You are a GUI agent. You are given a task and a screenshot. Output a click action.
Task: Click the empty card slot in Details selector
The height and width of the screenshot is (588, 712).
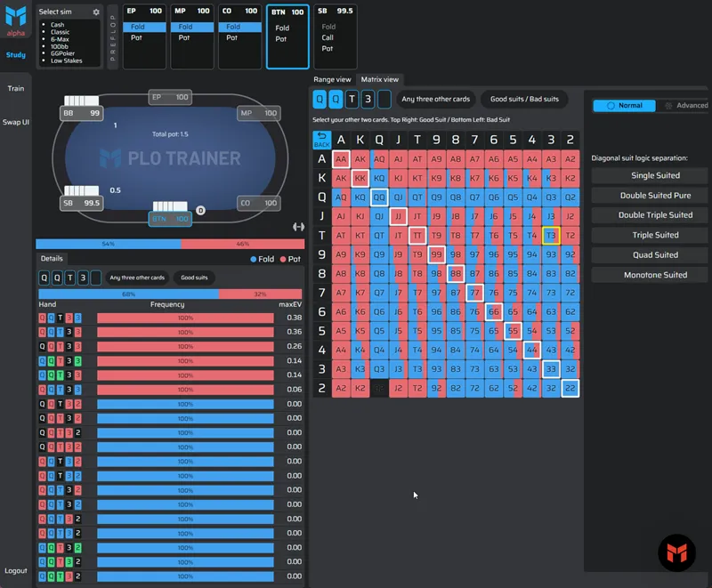point(96,278)
